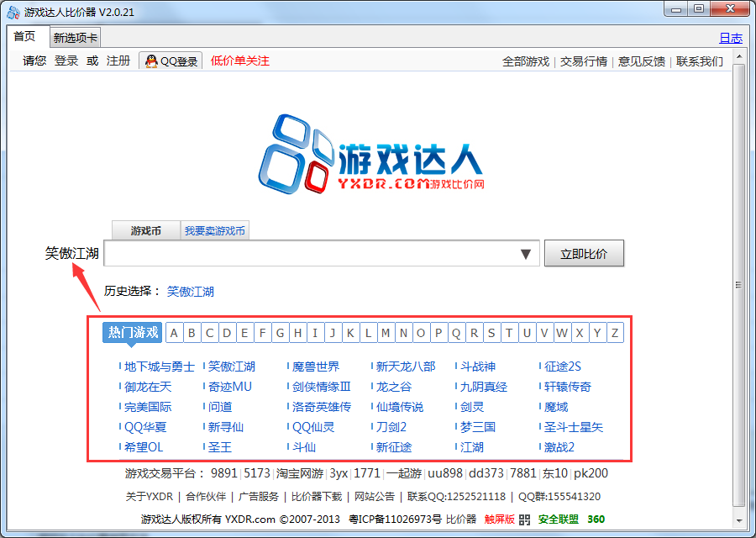Click the 触屏版 footer link
This screenshot has width=756, height=538.
(x=500, y=520)
